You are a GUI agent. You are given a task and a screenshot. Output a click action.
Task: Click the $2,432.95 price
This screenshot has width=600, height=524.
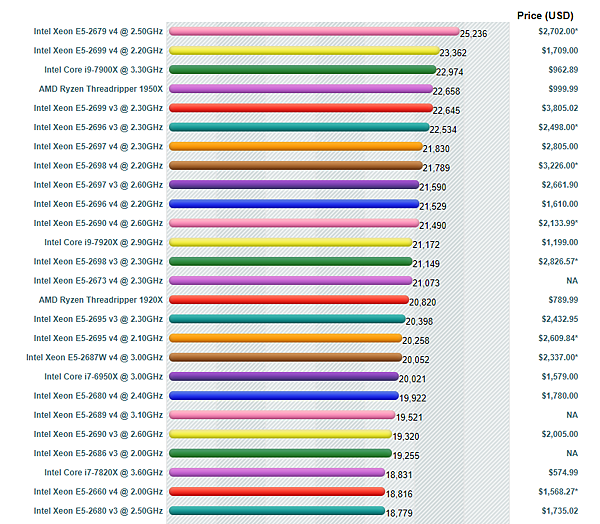point(559,319)
